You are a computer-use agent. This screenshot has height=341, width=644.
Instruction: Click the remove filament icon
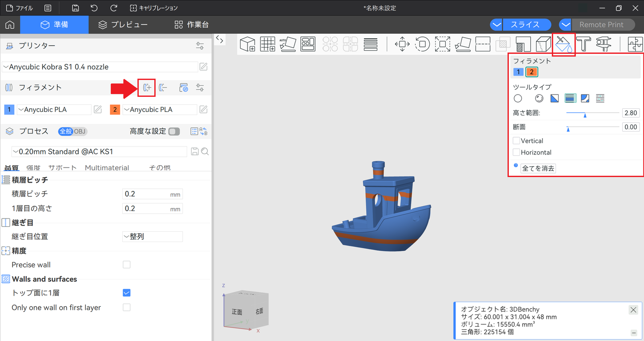click(x=163, y=87)
